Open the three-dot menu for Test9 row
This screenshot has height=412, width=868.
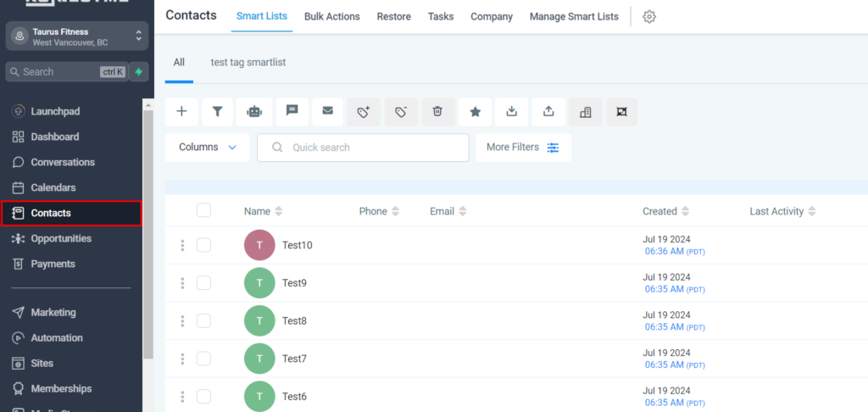181,283
